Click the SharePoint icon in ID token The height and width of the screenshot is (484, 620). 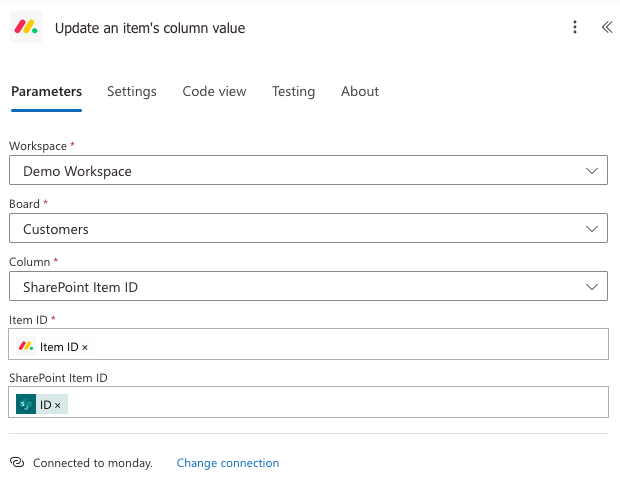pyautogui.click(x=26, y=404)
